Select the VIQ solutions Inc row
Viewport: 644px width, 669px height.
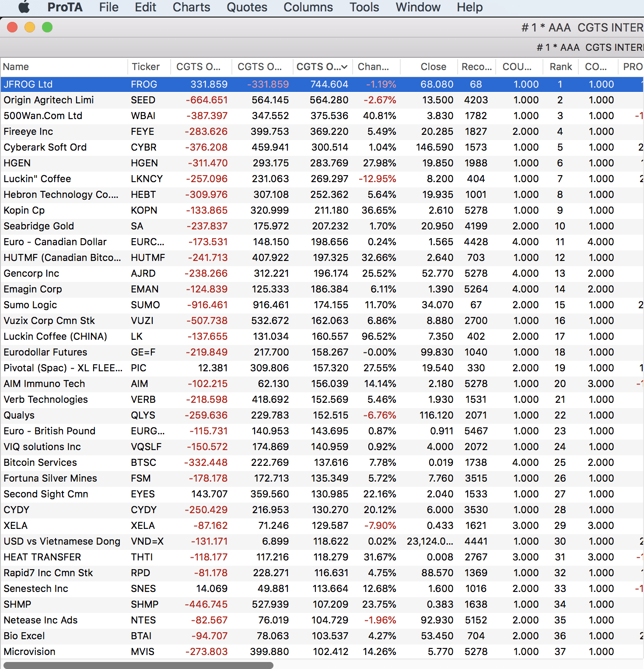[322, 447]
